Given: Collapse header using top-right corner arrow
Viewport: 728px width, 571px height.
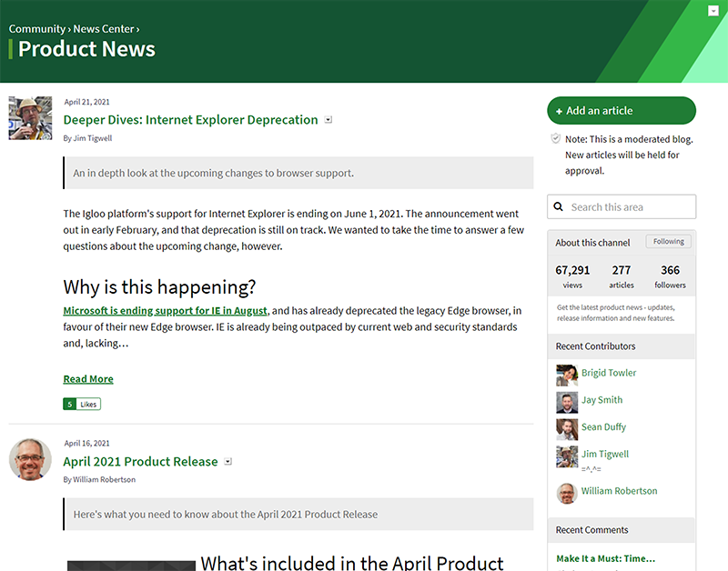Looking at the screenshot, I should coord(713,11).
